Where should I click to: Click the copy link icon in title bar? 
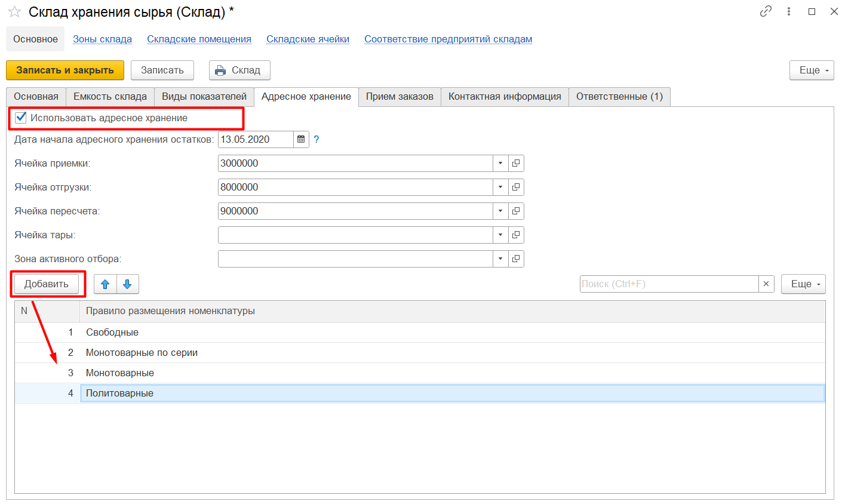(766, 11)
